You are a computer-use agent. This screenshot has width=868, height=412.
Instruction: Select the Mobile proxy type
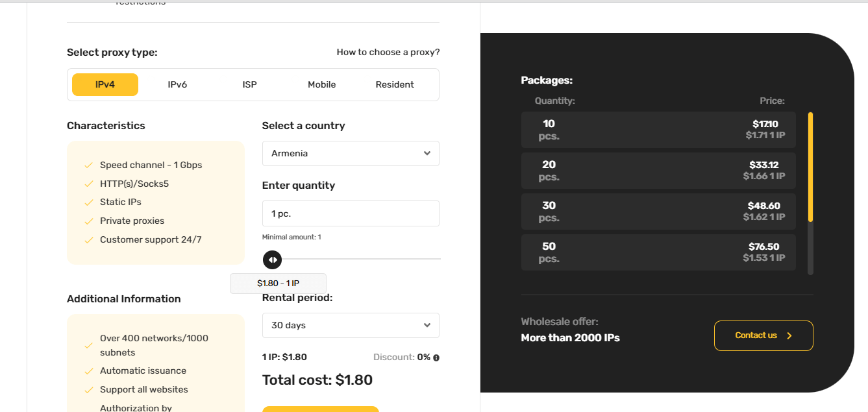click(x=322, y=84)
